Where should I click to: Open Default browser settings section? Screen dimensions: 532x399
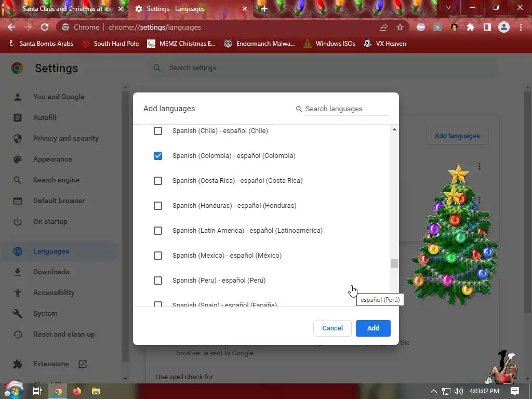point(59,201)
